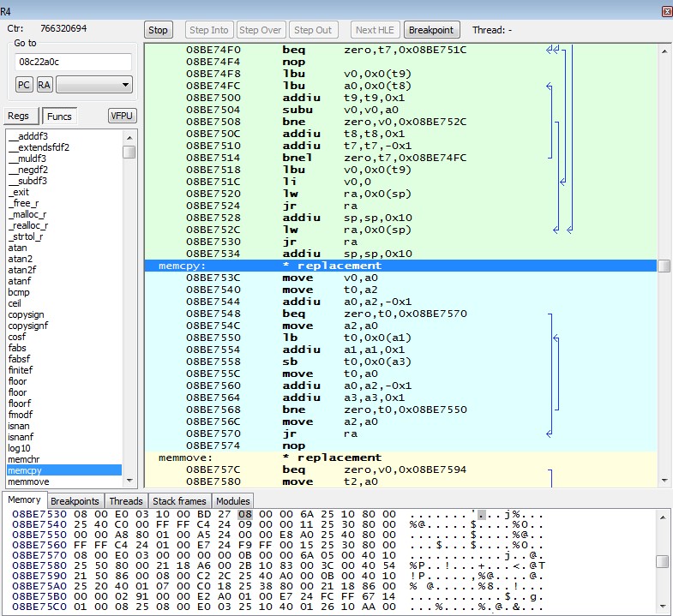Screen dimensions: 673x616
Task: Open the Modules tab
Action: 232,501
